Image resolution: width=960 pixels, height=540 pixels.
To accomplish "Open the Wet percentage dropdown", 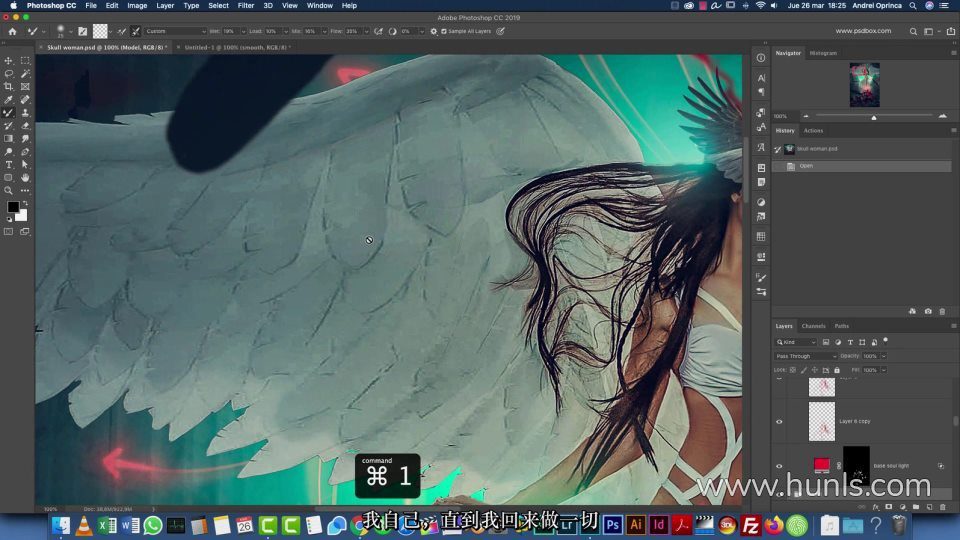I will pos(243,31).
